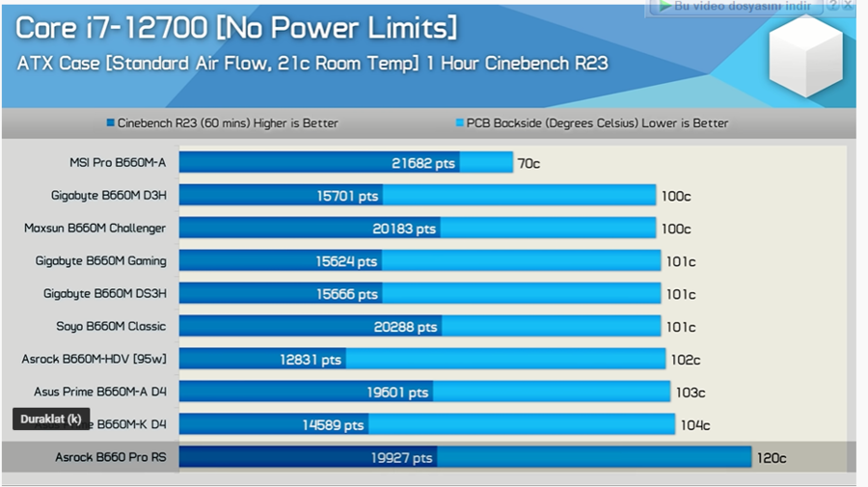Click the '101c' value in Gigabyte B660M DS3H row
Viewport: 868px width, 487px height.
pos(681,294)
